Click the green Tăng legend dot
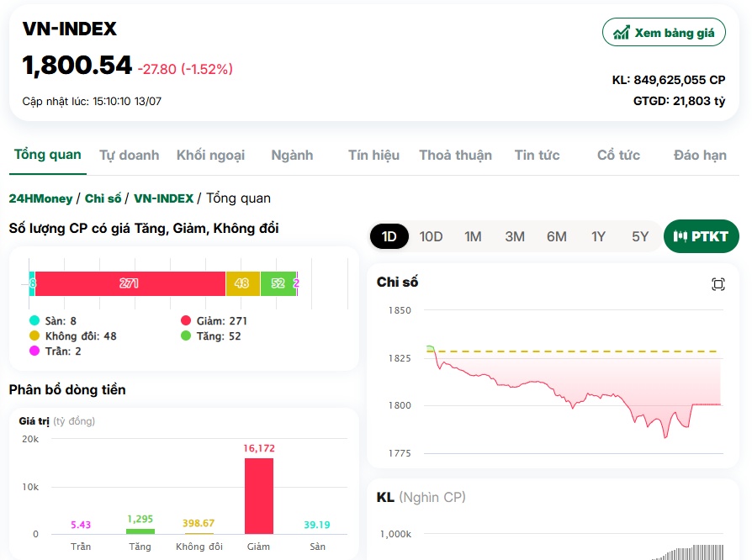752x560 pixels. pyautogui.click(x=186, y=335)
